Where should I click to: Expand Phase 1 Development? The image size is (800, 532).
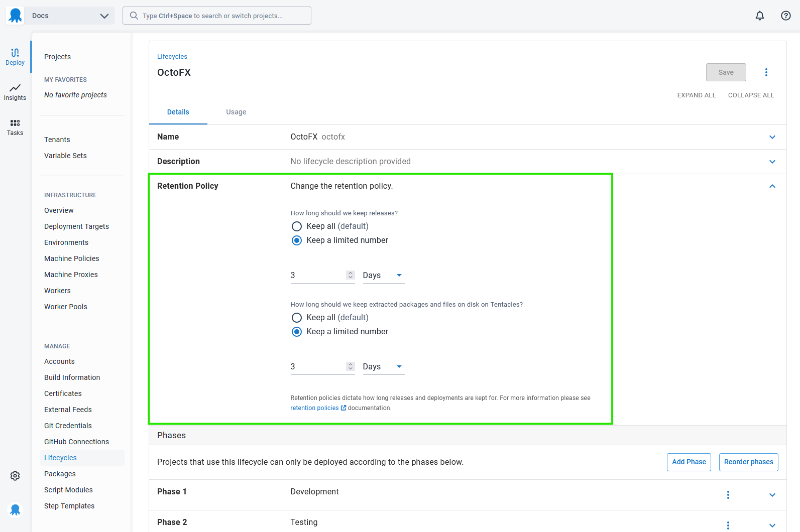(772, 495)
